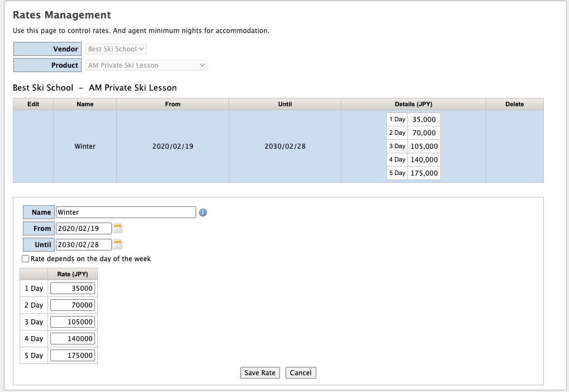Click the 3 Day rate input
The width and height of the screenshot is (569, 392).
point(73,322)
